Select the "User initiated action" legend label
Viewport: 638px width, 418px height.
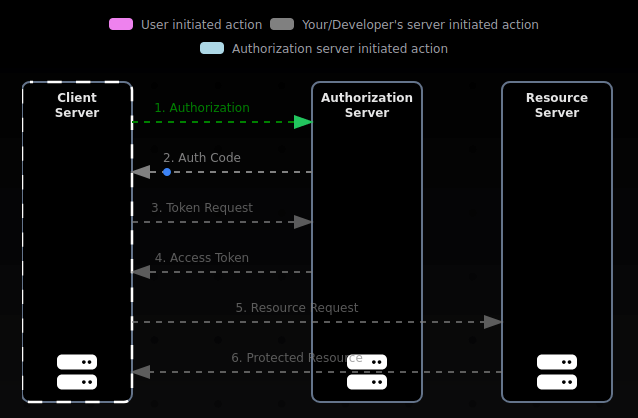click(x=201, y=24)
